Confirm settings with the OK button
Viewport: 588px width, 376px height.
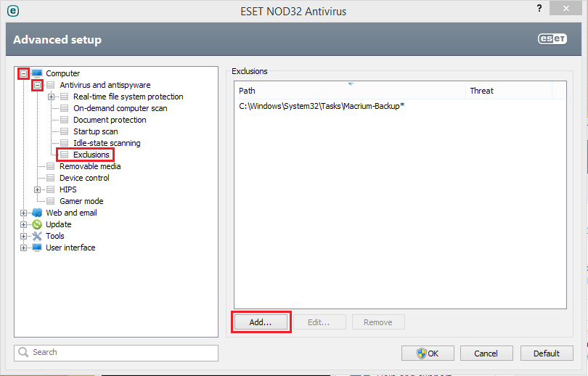[428, 353]
